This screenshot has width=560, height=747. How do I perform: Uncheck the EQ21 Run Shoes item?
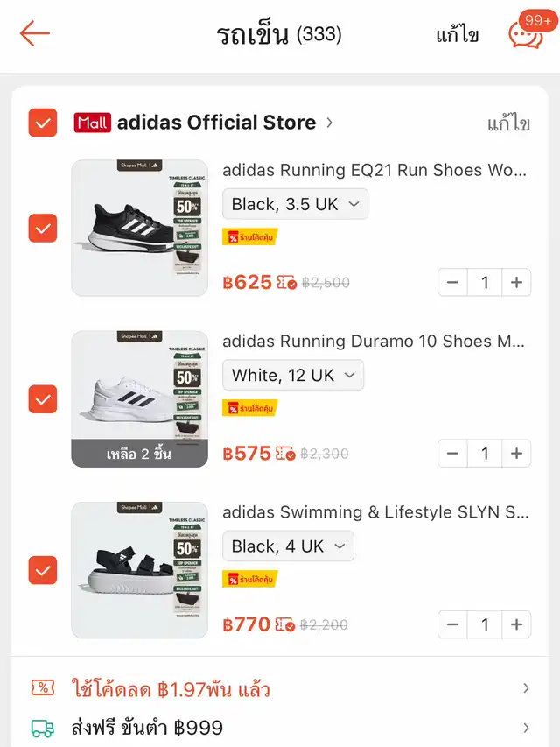[x=43, y=228]
